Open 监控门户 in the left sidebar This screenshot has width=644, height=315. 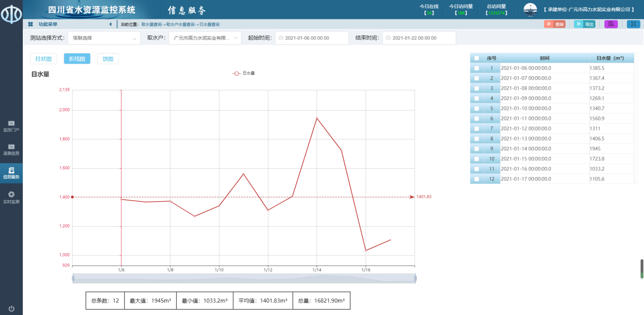click(x=11, y=126)
